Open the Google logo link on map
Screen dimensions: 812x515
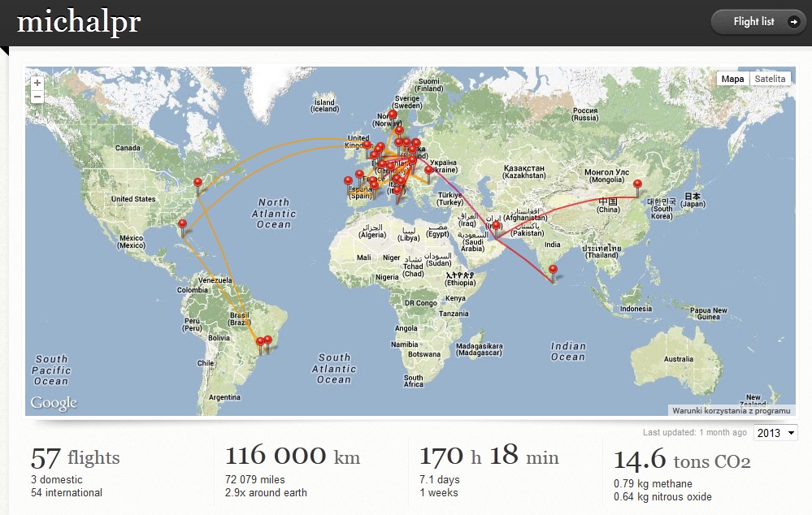coord(54,403)
